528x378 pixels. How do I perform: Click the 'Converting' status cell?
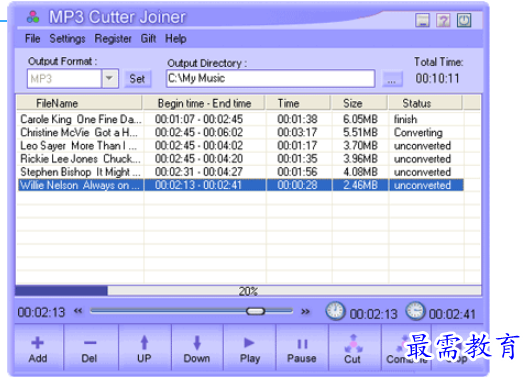pyautogui.click(x=418, y=133)
